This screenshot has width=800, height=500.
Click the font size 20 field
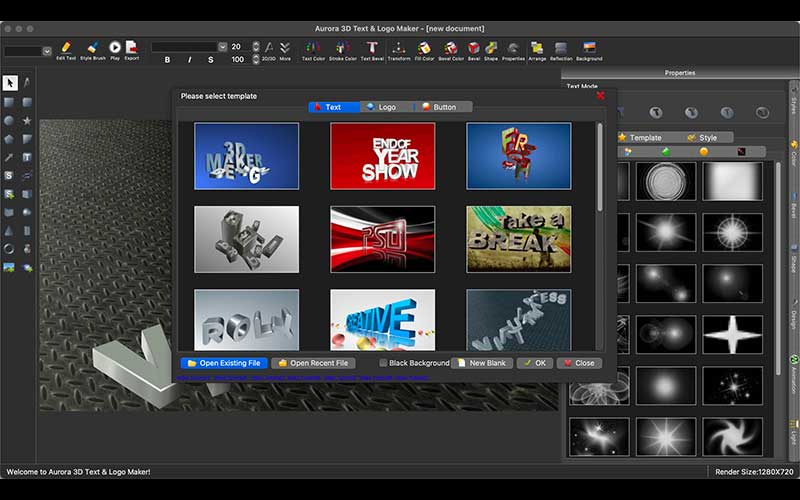(x=240, y=46)
